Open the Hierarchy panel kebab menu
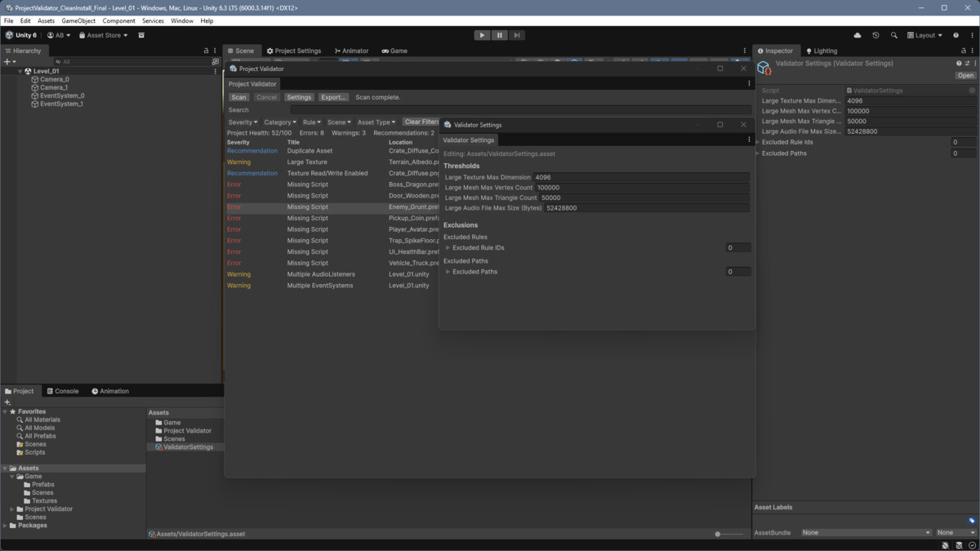980x551 pixels. click(216, 51)
